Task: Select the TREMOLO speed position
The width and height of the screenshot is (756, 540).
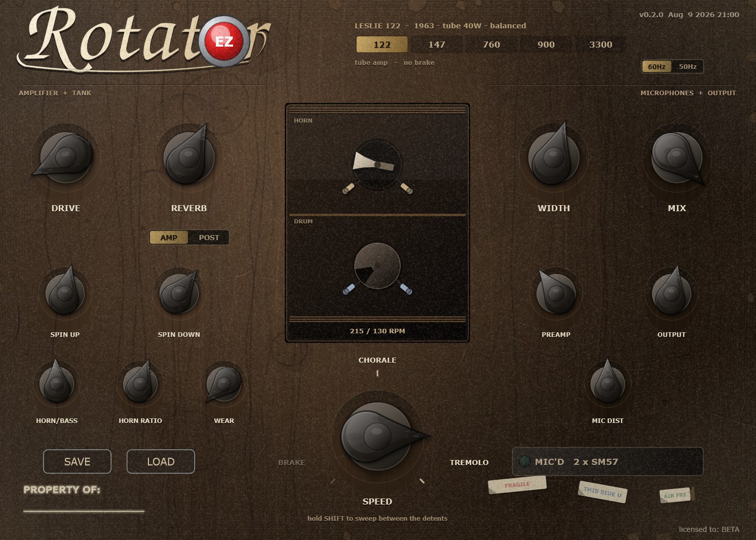Action: click(469, 462)
